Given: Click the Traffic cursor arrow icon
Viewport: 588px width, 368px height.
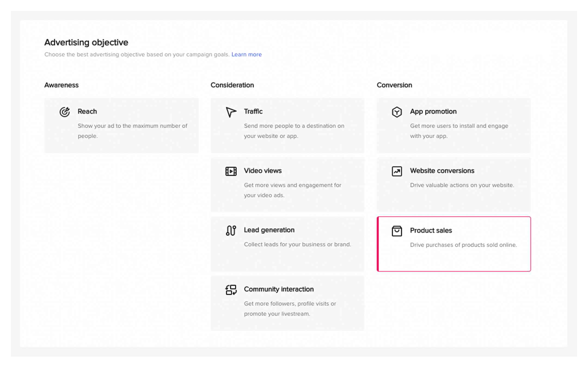Looking at the screenshot, I should [231, 112].
